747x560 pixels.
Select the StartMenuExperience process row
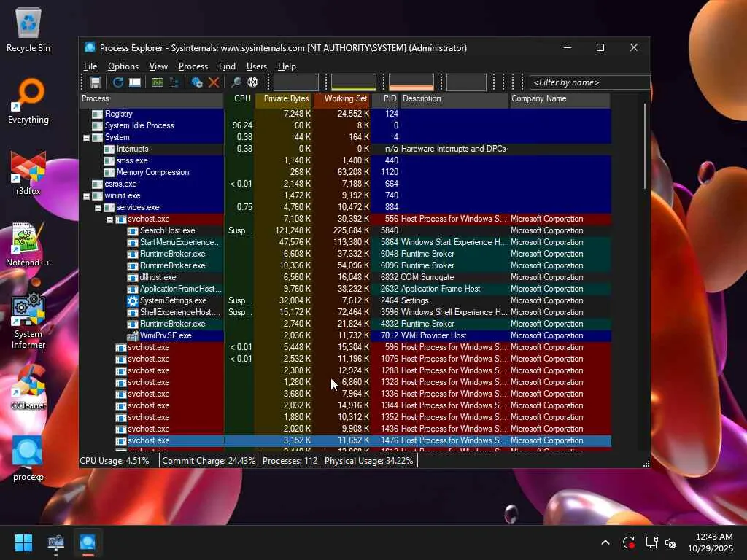(x=345, y=242)
